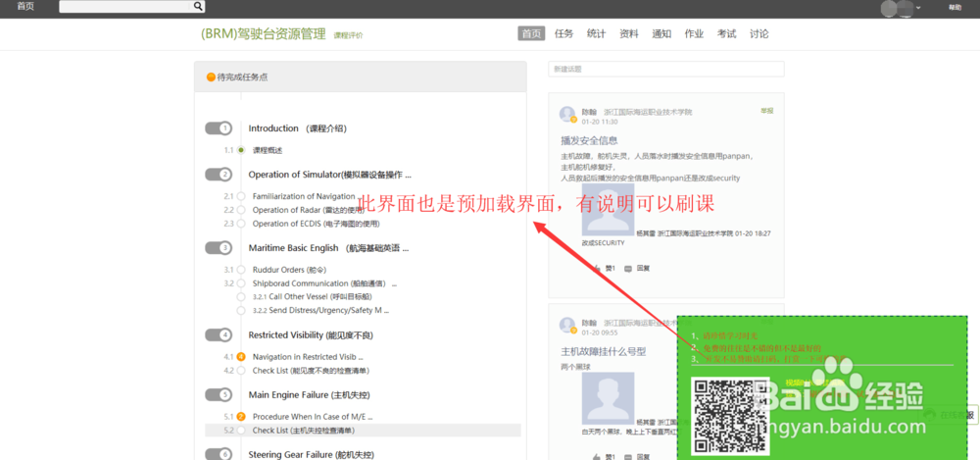Click the orange task marker for section 4.1
The width and height of the screenshot is (980, 460).
click(x=241, y=357)
